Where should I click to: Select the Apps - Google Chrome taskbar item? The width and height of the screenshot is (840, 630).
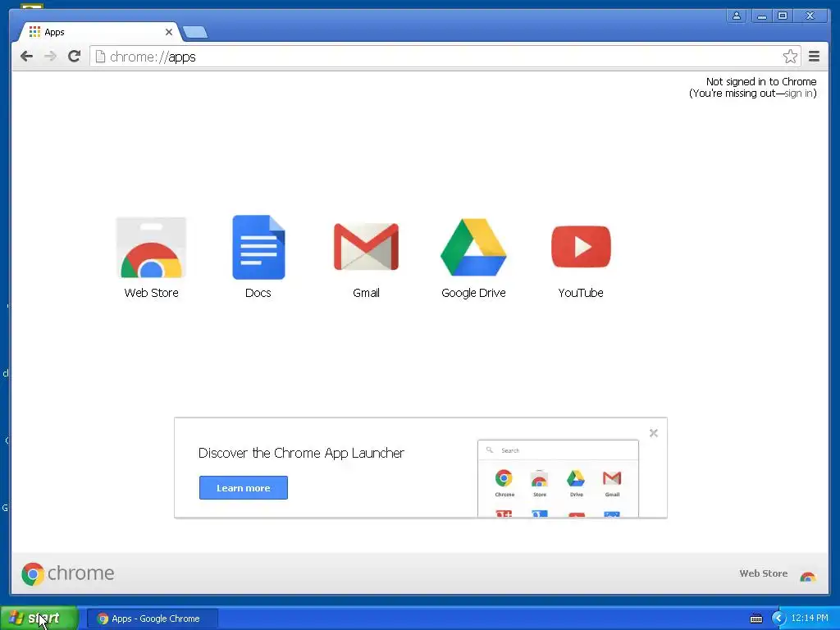[152, 619]
